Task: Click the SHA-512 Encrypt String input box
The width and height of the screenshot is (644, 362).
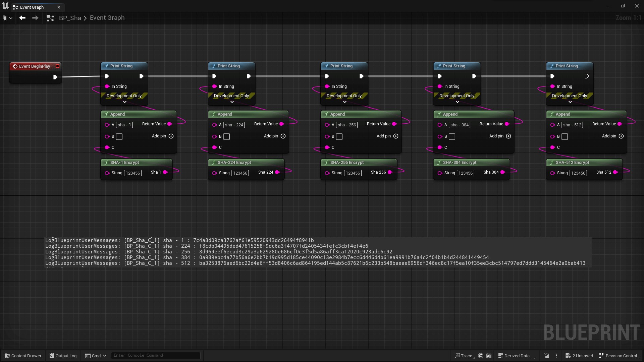Action: (x=578, y=173)
